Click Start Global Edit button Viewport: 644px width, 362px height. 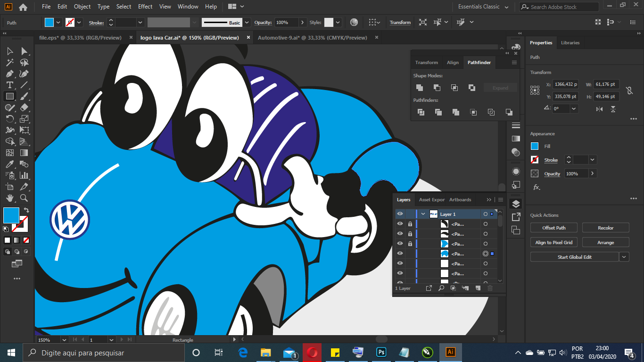point(575,257)
